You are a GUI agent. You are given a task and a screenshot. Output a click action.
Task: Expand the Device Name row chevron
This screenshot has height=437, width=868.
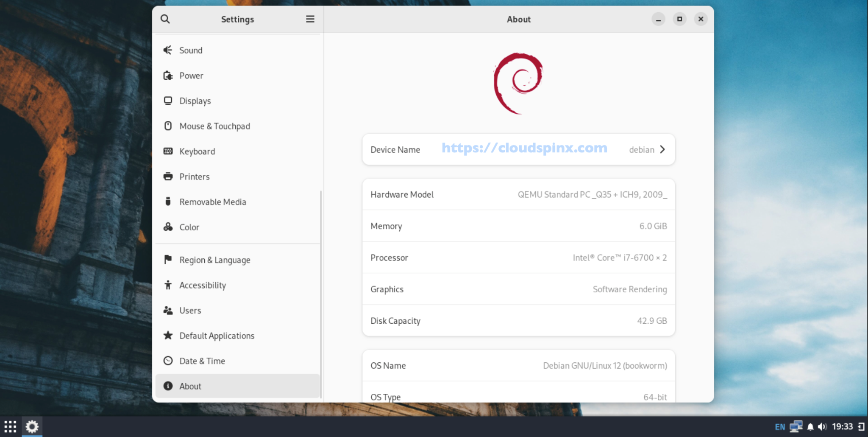click(x=662, y=149)
